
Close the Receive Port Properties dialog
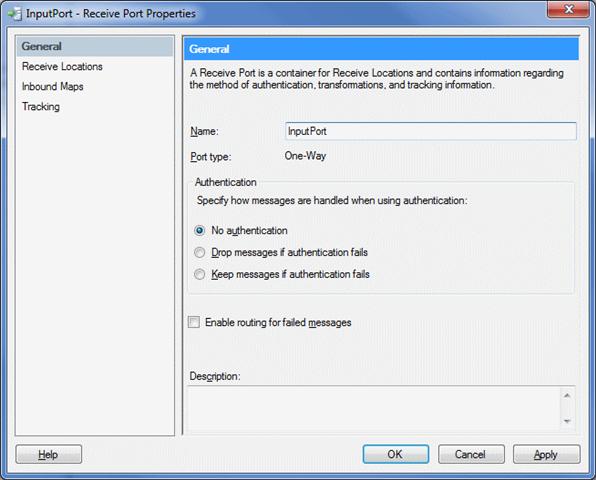click(568, 9)
